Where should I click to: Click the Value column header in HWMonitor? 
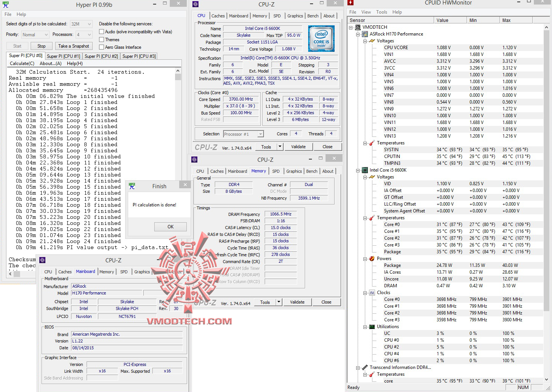(450, 20)
